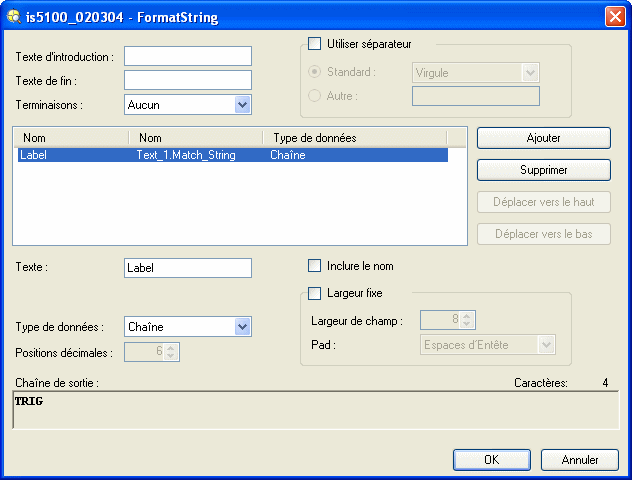This screenshot has height=480, width=632.
Task: Click into the Texte d'introduction field
Action: point(187,56)
